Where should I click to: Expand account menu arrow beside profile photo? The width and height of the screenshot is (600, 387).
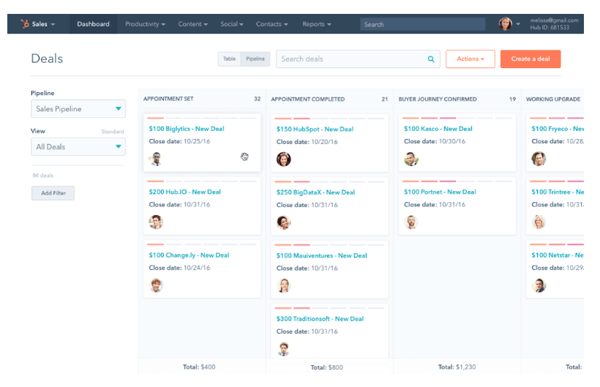[x=518, y=24]
